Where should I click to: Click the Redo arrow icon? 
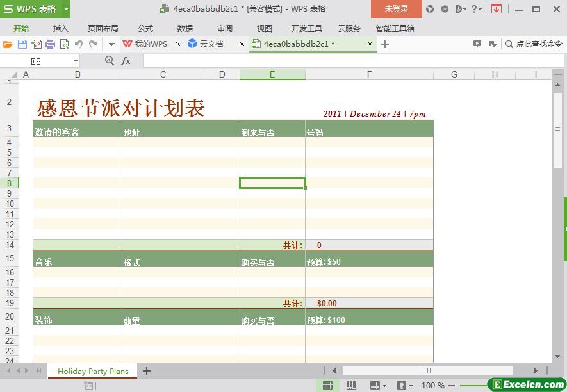pos(93,44)
